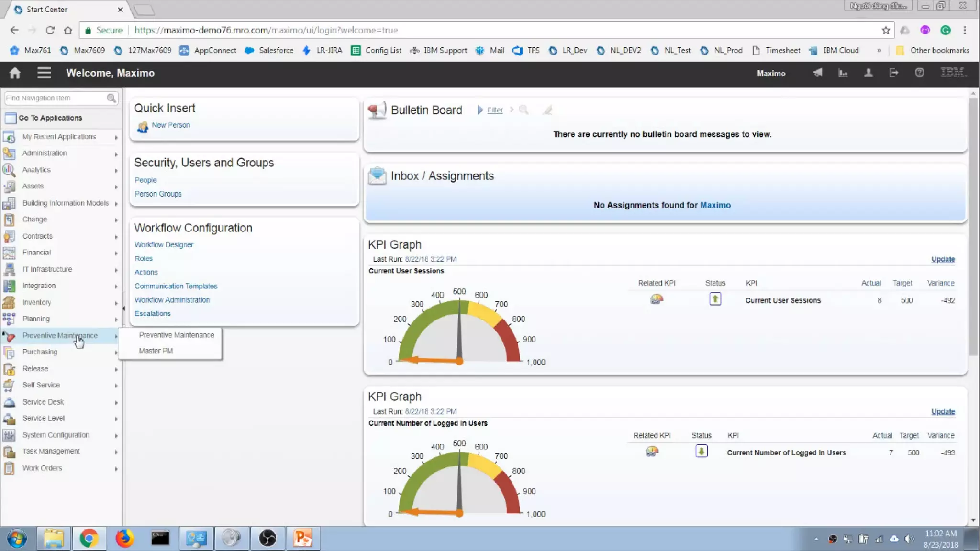Click the search magnifier in the Find Navigation field
Screen dimensions: 980x551
click(x=111, y=98)
